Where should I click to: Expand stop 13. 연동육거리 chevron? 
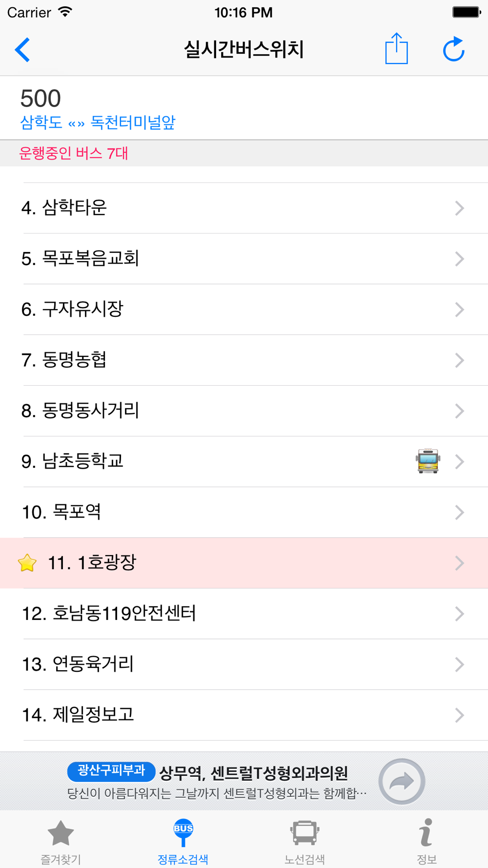pyautogui.click(x=459, y=664)
